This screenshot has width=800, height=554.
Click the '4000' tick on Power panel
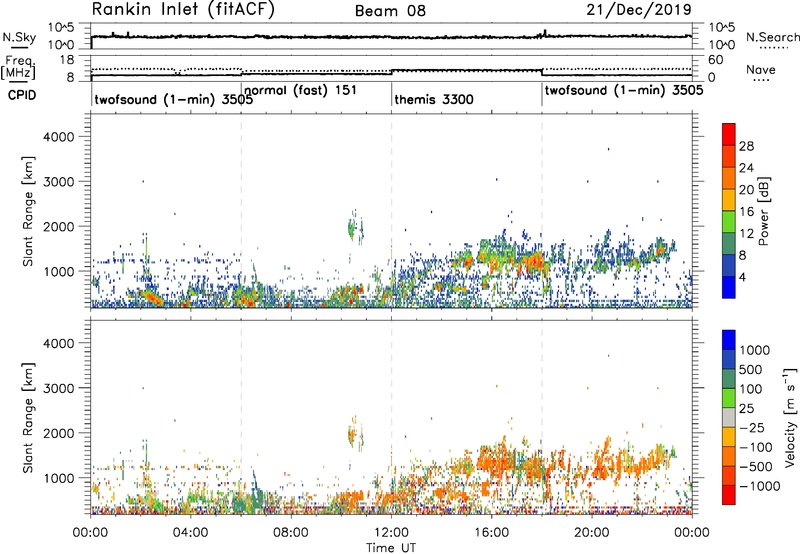[58, 137]
